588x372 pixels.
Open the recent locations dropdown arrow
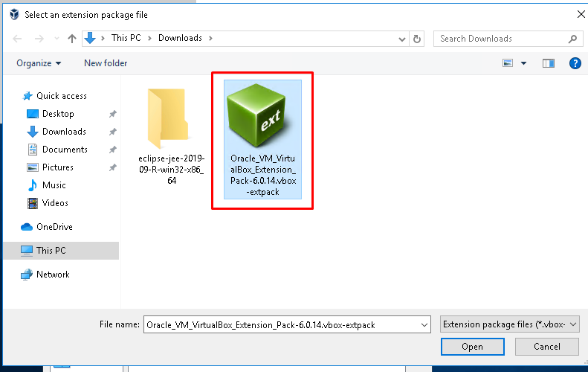point(56,39)
